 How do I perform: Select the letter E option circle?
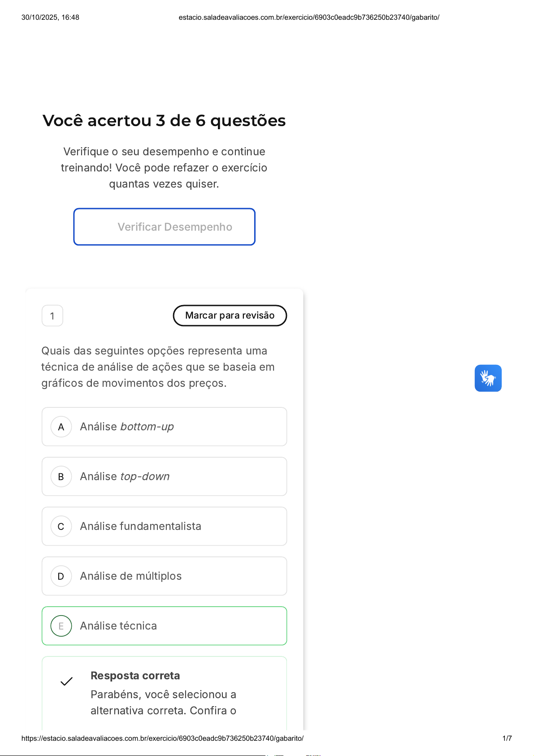(x=61, y=626)
